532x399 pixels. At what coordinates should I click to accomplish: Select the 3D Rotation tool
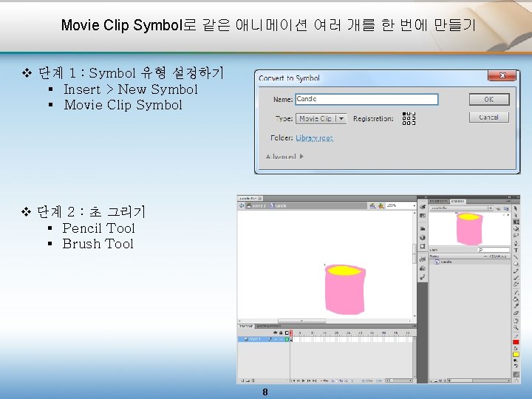(x=516, y=228)
